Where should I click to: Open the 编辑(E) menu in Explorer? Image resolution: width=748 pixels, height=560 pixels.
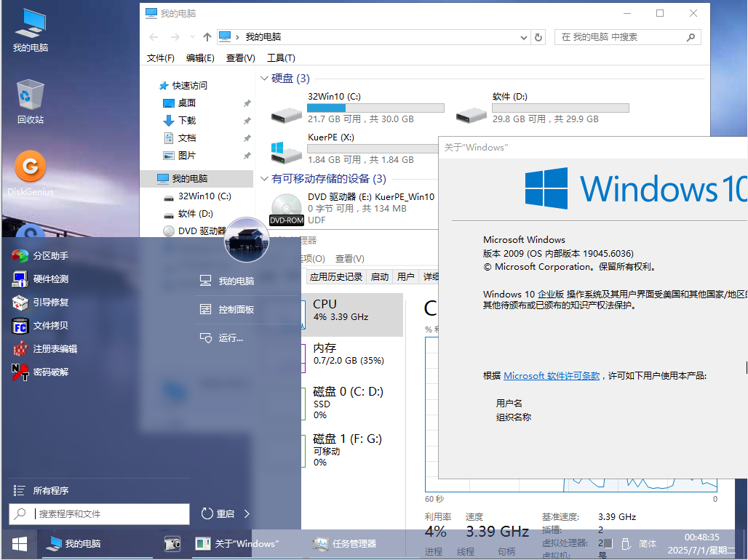(200, 57)
